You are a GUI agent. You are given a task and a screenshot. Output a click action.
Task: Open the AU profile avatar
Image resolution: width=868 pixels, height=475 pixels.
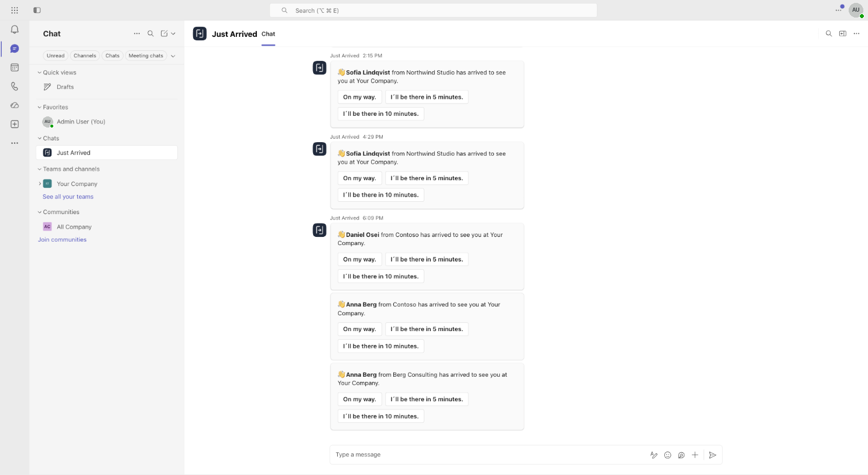pos(856,11)
